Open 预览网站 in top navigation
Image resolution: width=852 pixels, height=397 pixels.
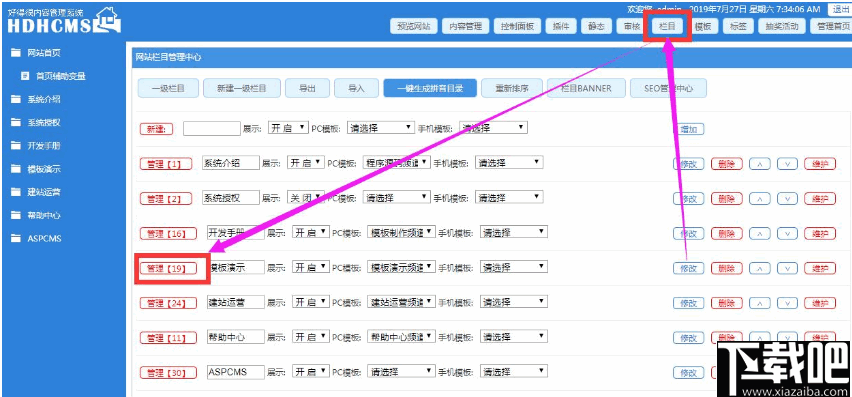coord(414,26)
